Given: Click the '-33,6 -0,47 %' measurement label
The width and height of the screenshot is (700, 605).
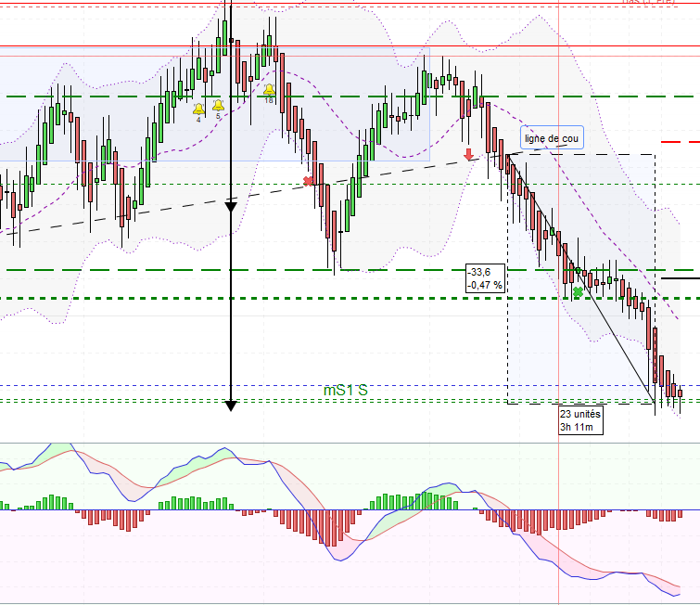Looking at the screenshot, I should (485, 278).
